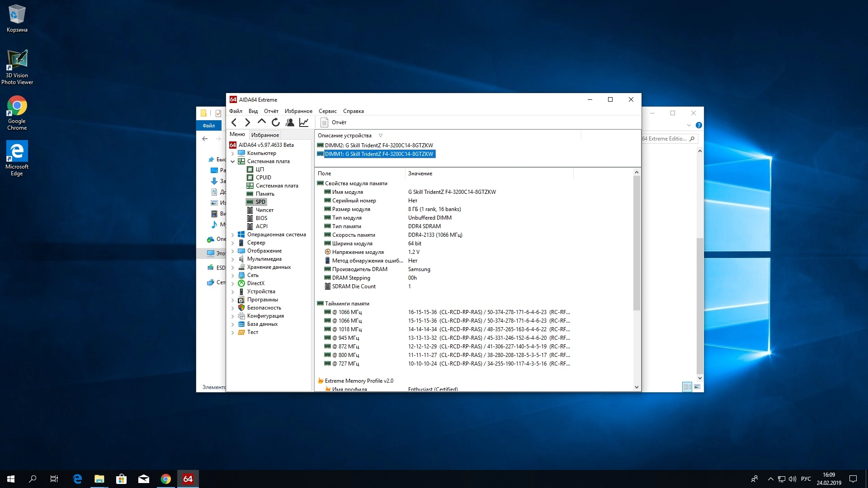Expand the DirectX tree node
The width and height of the screenshot is (868, 488).
233,284
